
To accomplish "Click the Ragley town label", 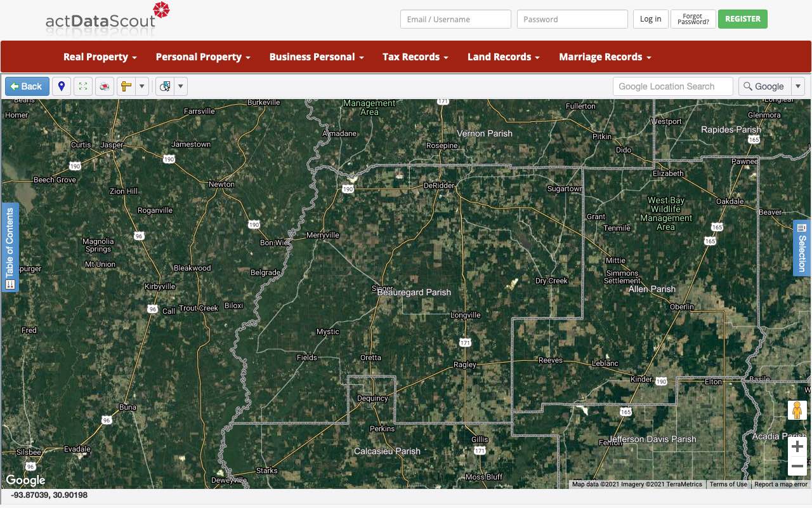I will pyautogui.click(x=465, y=364).
